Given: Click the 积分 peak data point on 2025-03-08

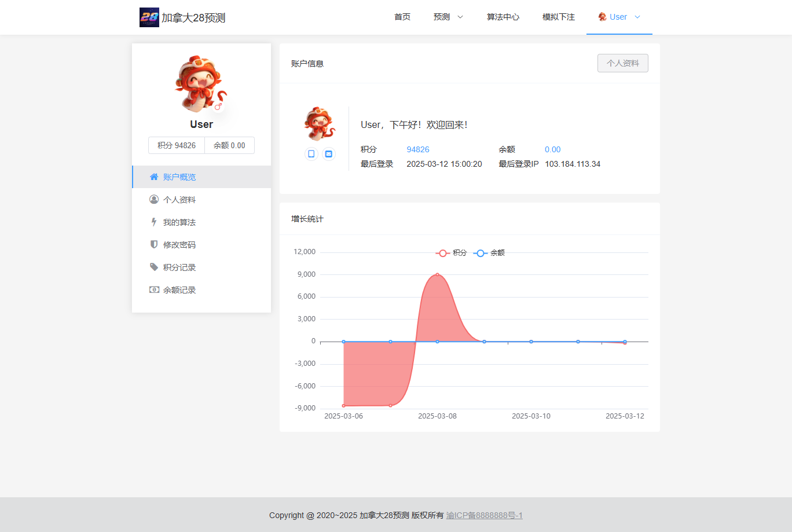Looking at the screenshot, I should tap(437, 274).
